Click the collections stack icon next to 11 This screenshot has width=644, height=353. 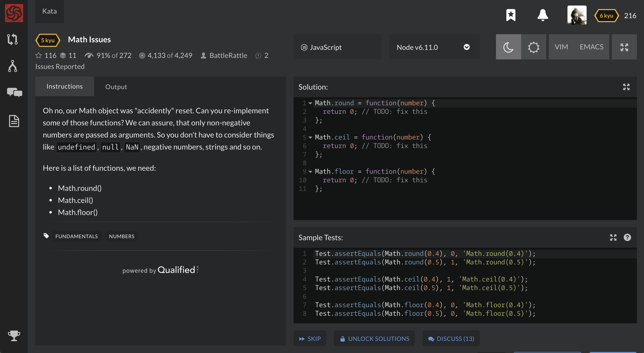[63, 55]
